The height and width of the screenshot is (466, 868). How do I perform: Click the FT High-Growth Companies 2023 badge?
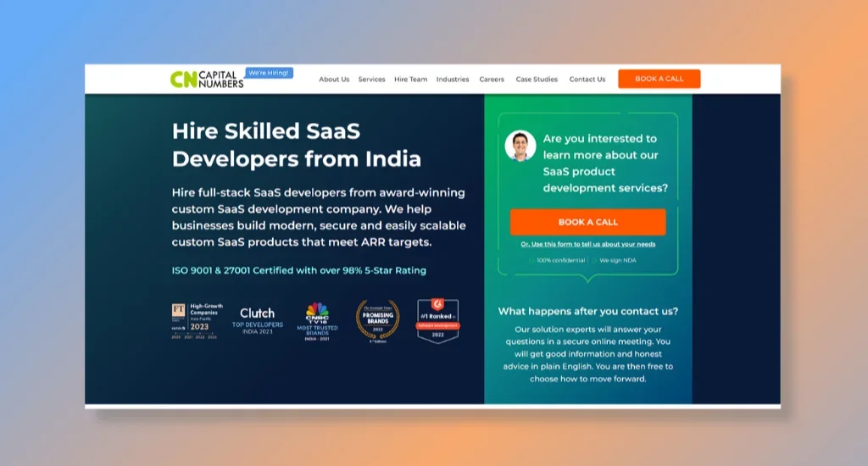(x=197, y=321)
